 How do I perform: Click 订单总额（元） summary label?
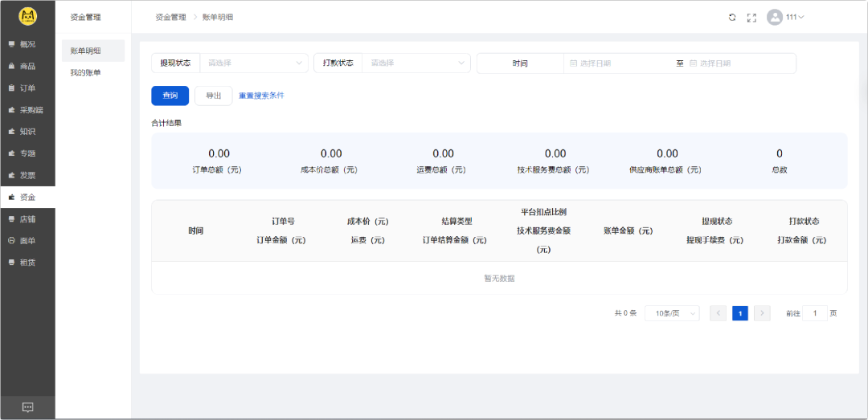pos(217,170)
